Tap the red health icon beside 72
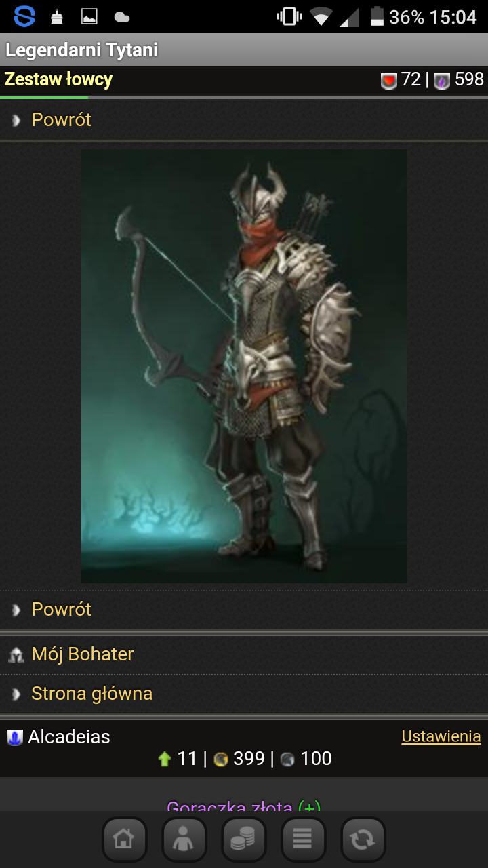The image size is (488, 868). pyautogui.click(x=388, y=81)
